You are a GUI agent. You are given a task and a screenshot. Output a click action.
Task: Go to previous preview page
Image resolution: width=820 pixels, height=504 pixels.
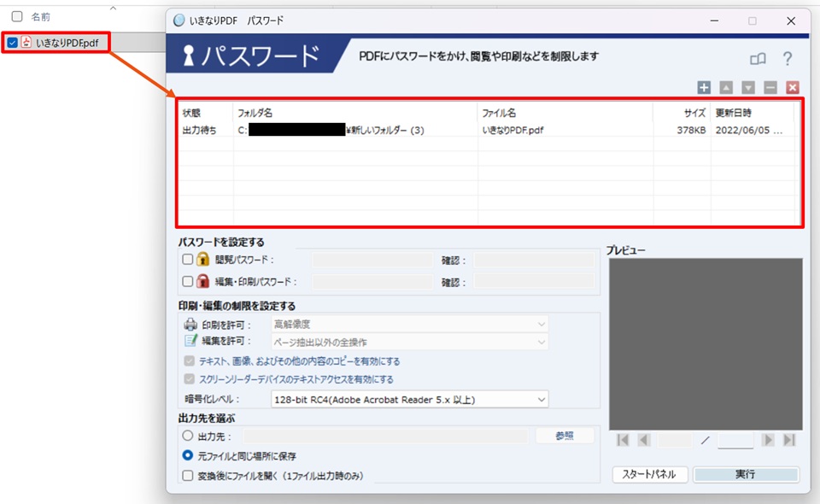coord(644,440)
